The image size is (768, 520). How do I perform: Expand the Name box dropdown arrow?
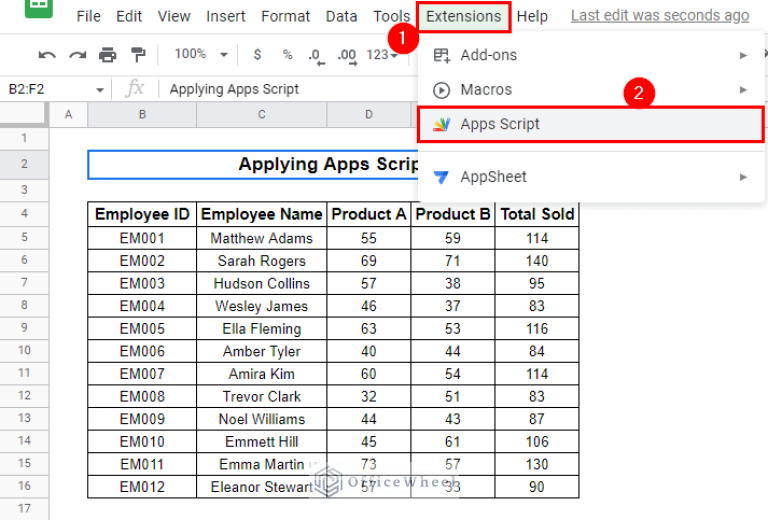click(x=100, y=90)
